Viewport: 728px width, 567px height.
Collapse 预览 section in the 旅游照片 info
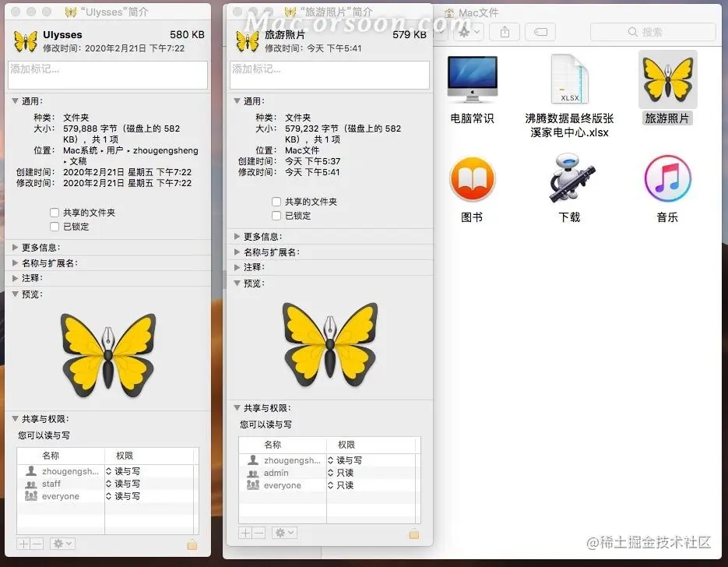click(x=237, y=283)
